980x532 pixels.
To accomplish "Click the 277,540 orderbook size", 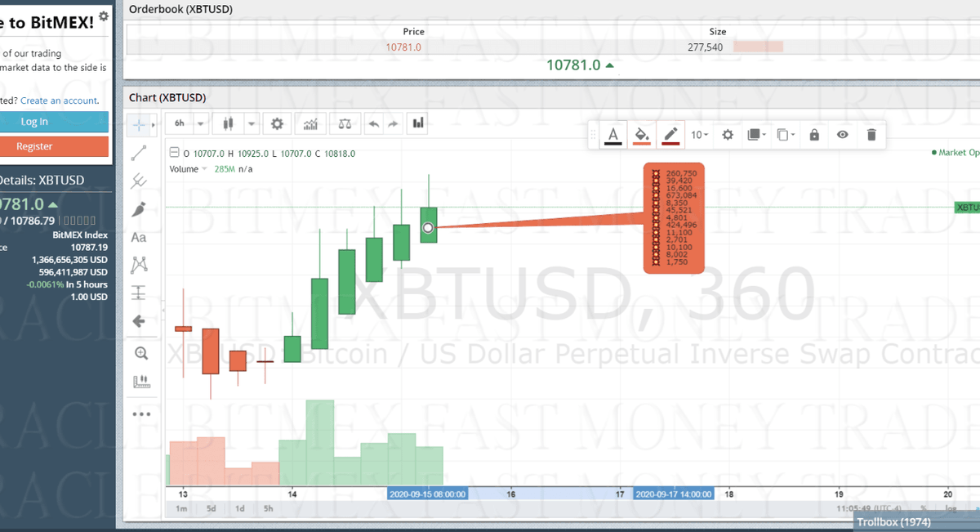I will point(705,47).
